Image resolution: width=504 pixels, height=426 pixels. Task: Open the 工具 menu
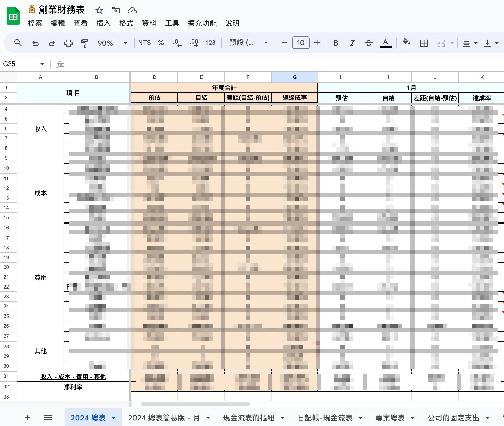(172, 23)
